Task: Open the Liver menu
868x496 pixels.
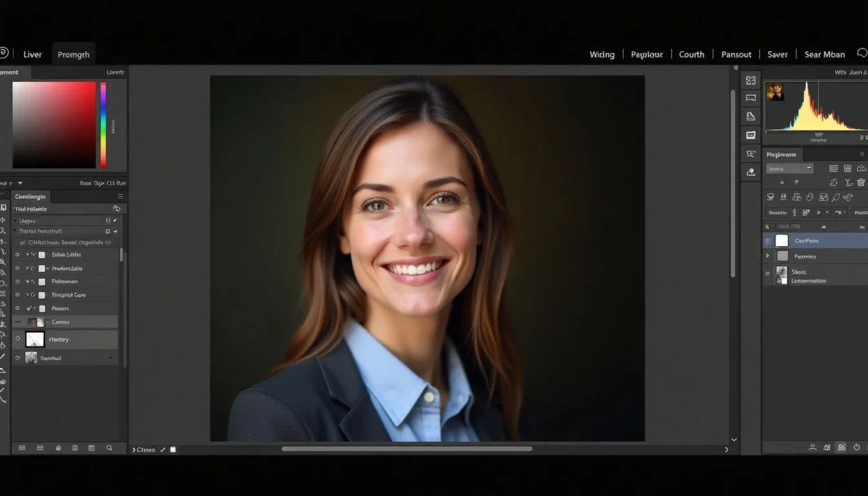Action: [x=32, y=54]
